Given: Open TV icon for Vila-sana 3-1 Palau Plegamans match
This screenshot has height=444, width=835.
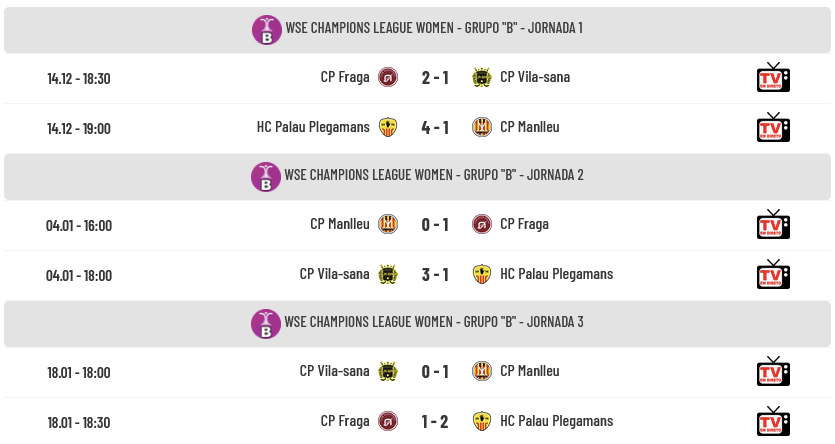Looking at the screenshot, I should coord(773,275).
